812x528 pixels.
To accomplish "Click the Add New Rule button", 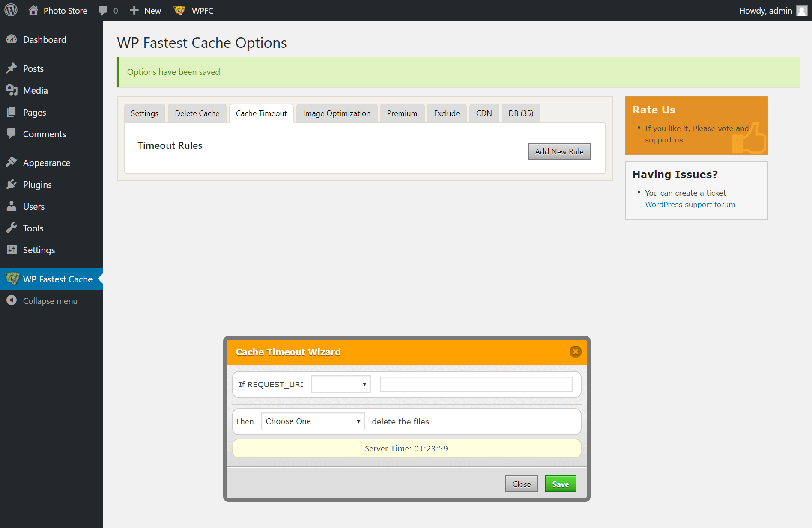I will 559,152.
